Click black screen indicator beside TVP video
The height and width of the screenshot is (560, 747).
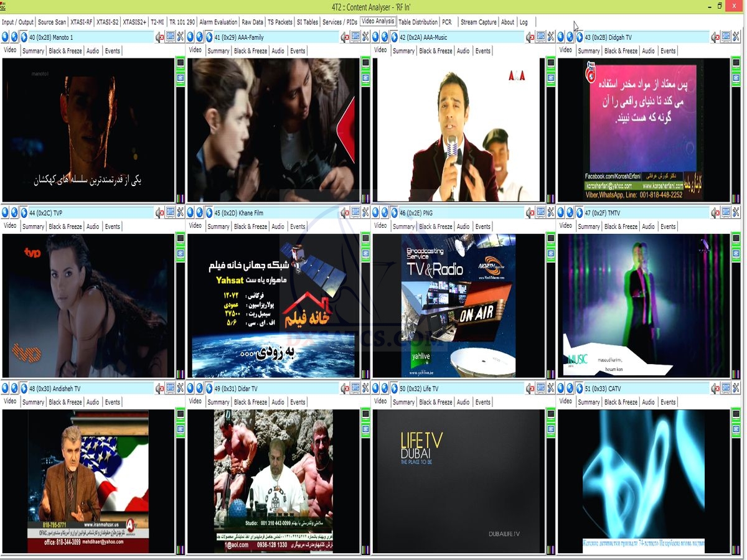pyautogui.click(x=180, y=238)
